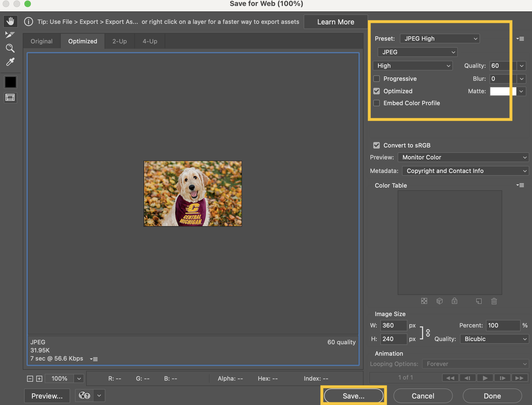
Task: Toggle slices visibility icon
Action: point(10,98)
